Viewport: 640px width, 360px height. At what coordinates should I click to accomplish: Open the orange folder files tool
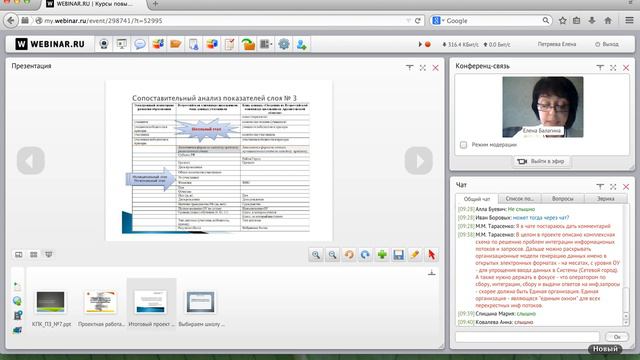tap(176, 44)
